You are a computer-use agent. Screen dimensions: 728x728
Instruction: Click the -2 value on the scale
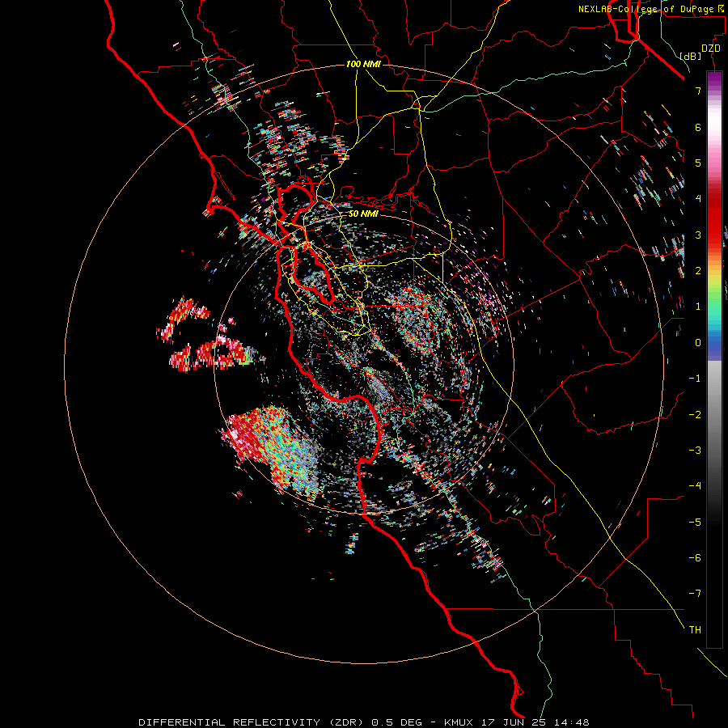[695, 414]
